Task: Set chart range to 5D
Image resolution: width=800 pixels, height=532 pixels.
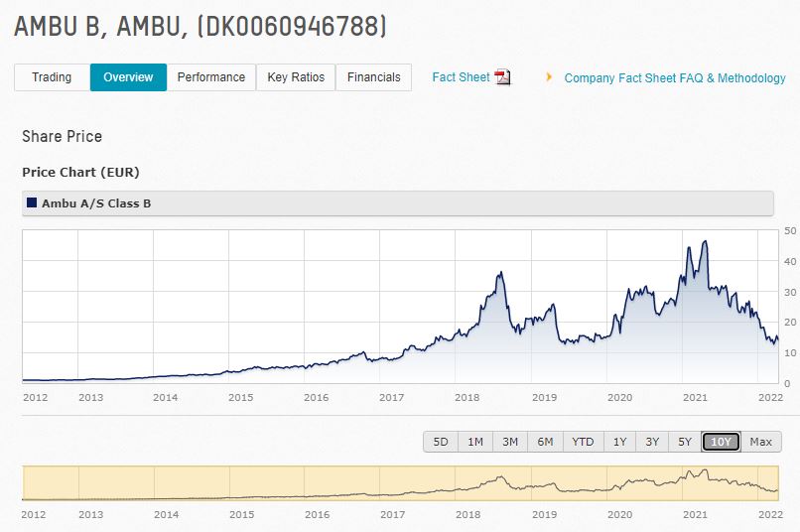Action: tap(441, 442)
